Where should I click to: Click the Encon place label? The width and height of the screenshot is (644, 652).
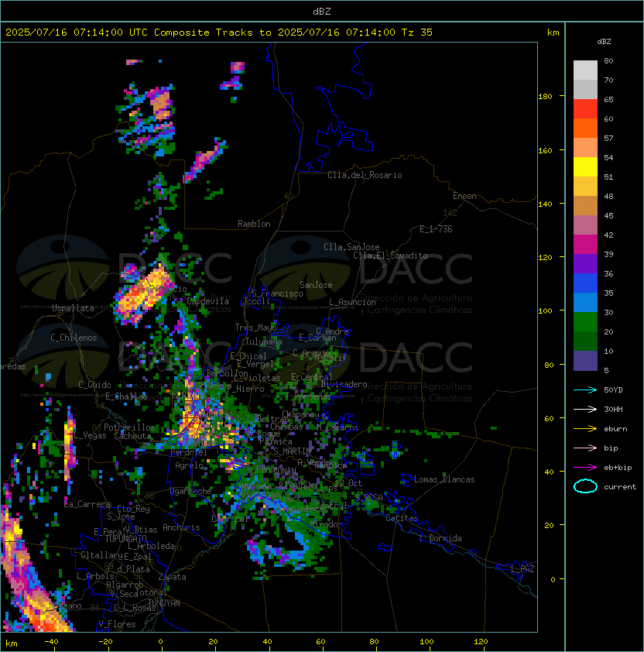click(x=464, y=196)
